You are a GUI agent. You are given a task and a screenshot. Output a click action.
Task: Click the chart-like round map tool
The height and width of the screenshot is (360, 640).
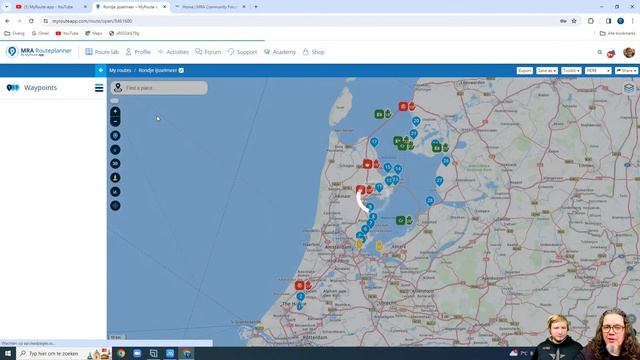[x=115, y=192]
